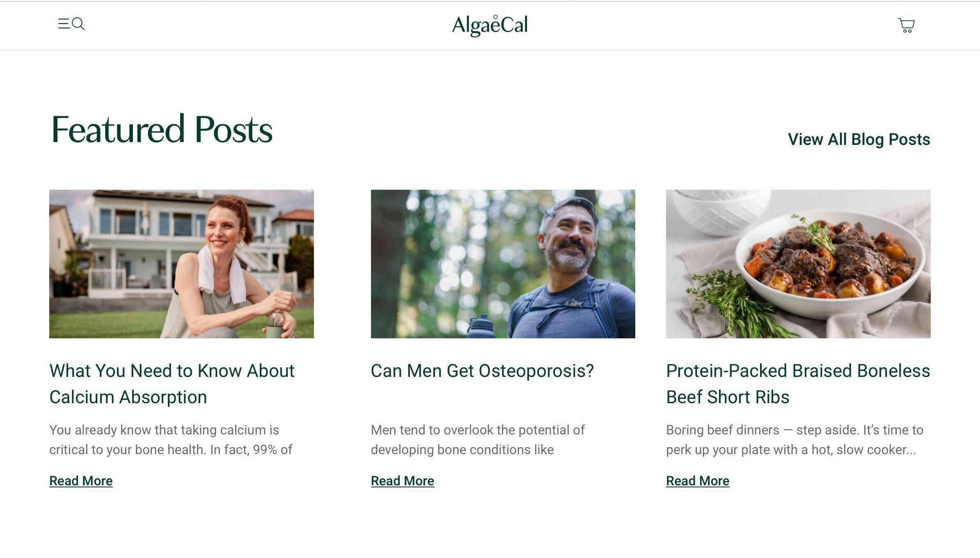Click View All Blog Posts link
Viewport: 980px width, 558px height.
click(x=859, y=139)
